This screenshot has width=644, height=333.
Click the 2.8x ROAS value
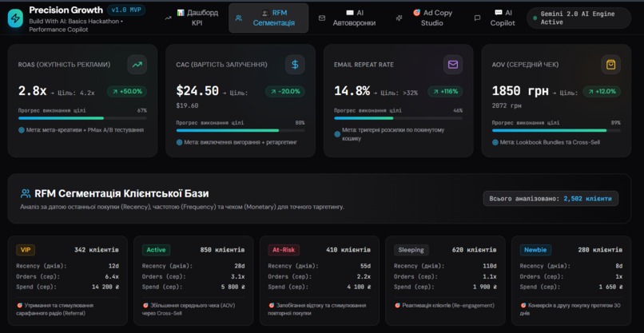click(x=33, y=91)
